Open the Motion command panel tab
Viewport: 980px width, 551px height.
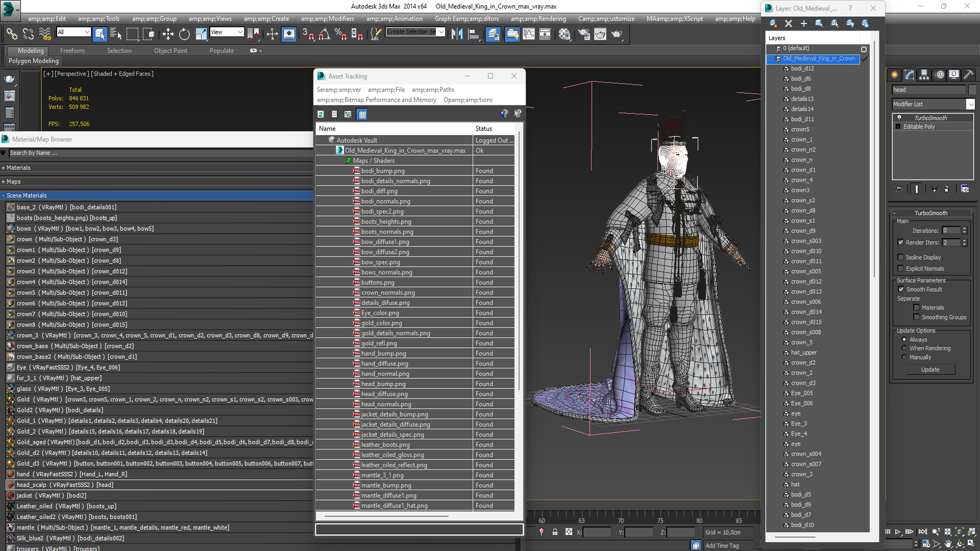(940, 74)
